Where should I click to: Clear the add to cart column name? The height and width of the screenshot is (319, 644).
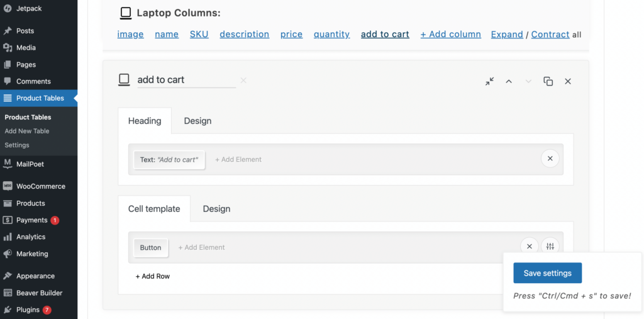point(243,81)
